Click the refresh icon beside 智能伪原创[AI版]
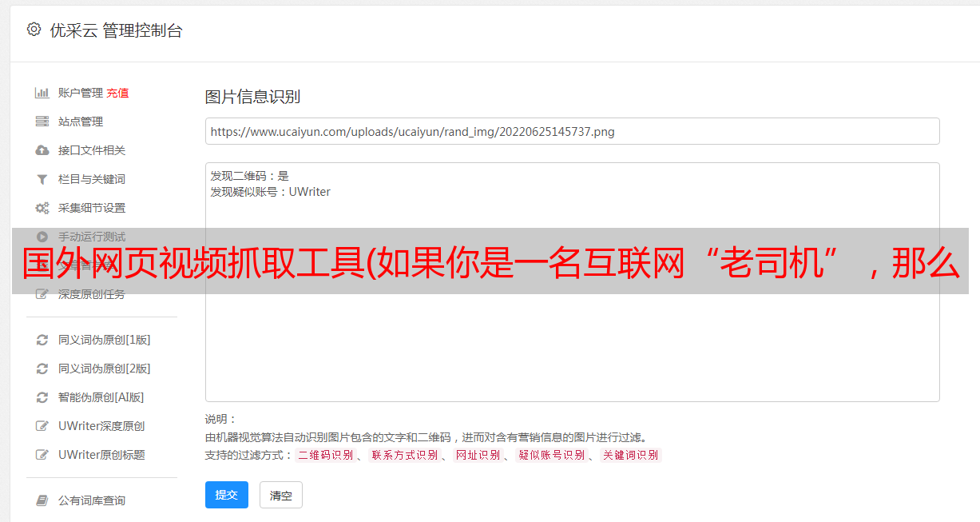Screen dimensions: 980x522 [42, 397]
